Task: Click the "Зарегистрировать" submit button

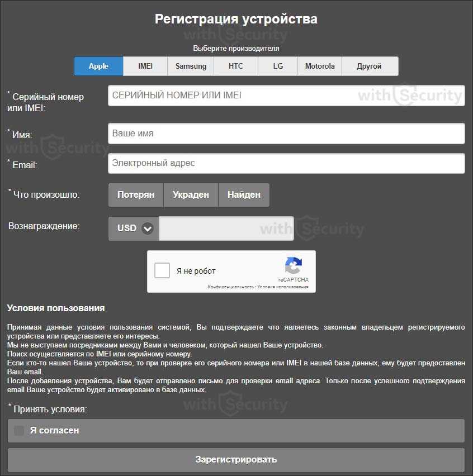Action: pos(236,460)
